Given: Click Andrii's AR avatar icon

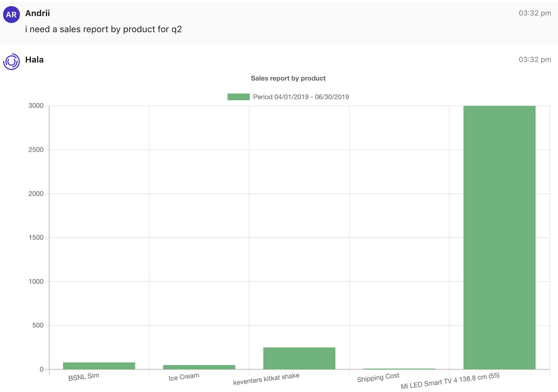Looking at the screenshot, I should (x=11, y=15).
